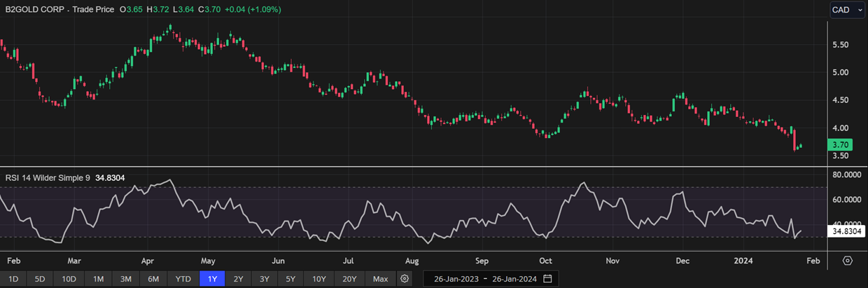Select the 10Y time range

319,279
